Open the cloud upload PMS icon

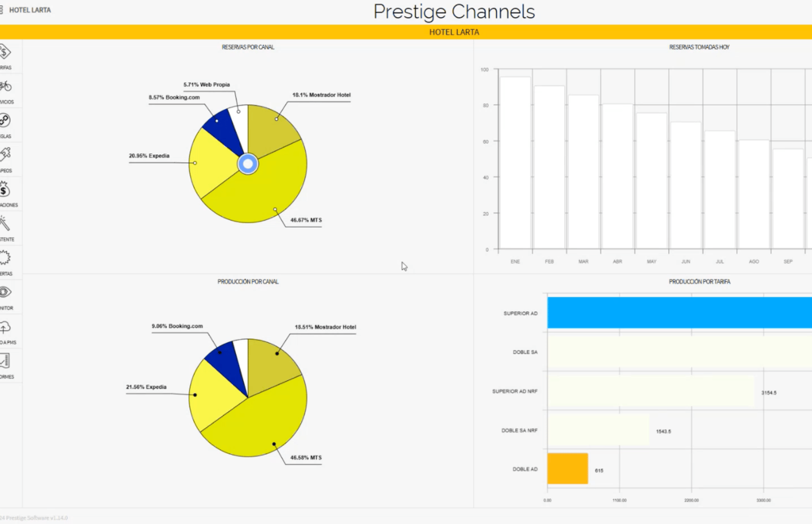click(5, 327)
